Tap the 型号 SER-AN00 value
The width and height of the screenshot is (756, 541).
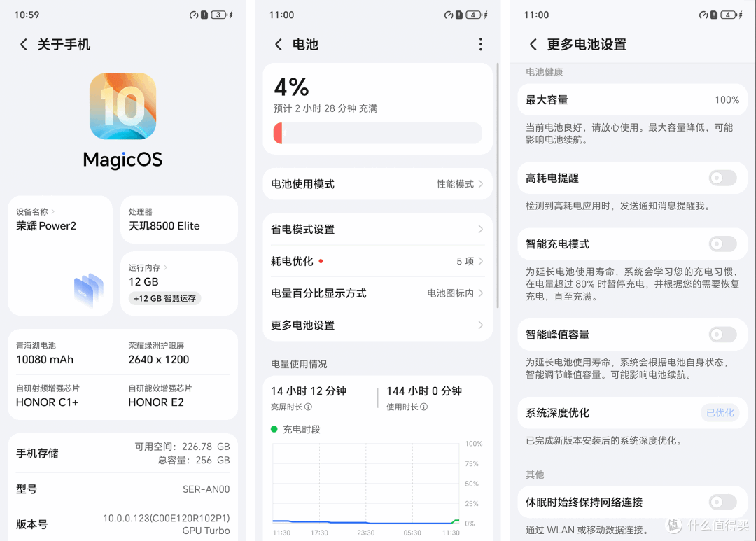(206, 489)
